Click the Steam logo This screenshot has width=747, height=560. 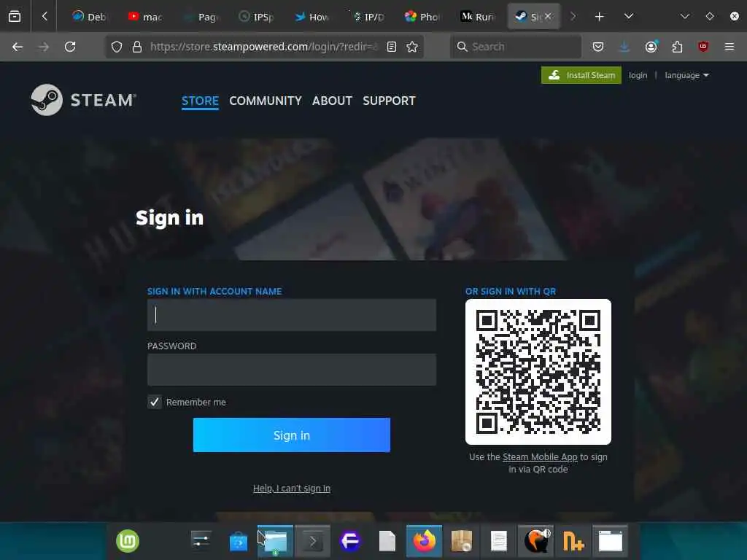[83, 100]
